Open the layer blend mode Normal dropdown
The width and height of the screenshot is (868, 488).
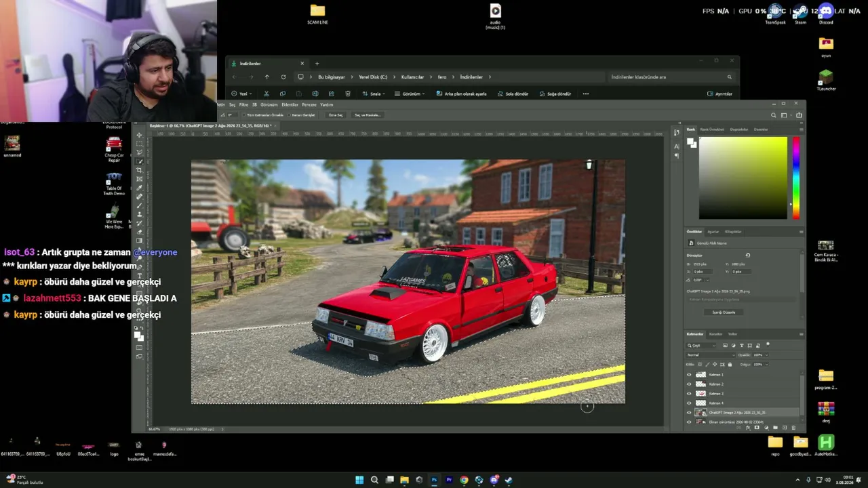point(711,355)
